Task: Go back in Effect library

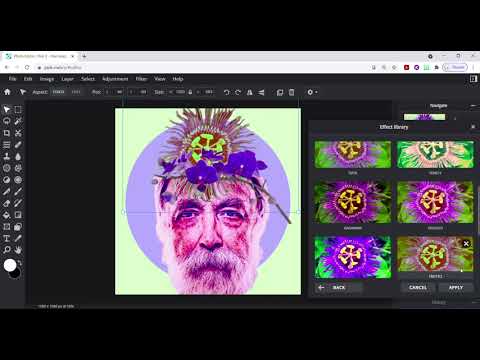Action: (338, 287)
